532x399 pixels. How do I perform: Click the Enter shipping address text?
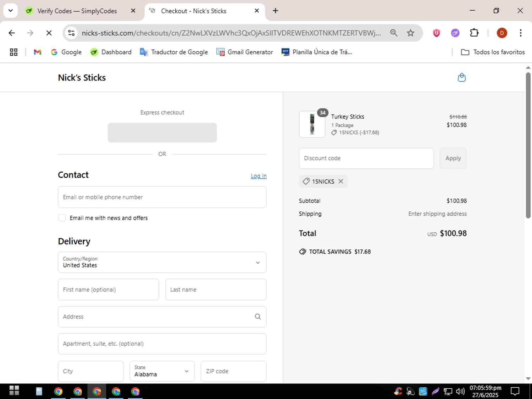pos(437,214)
